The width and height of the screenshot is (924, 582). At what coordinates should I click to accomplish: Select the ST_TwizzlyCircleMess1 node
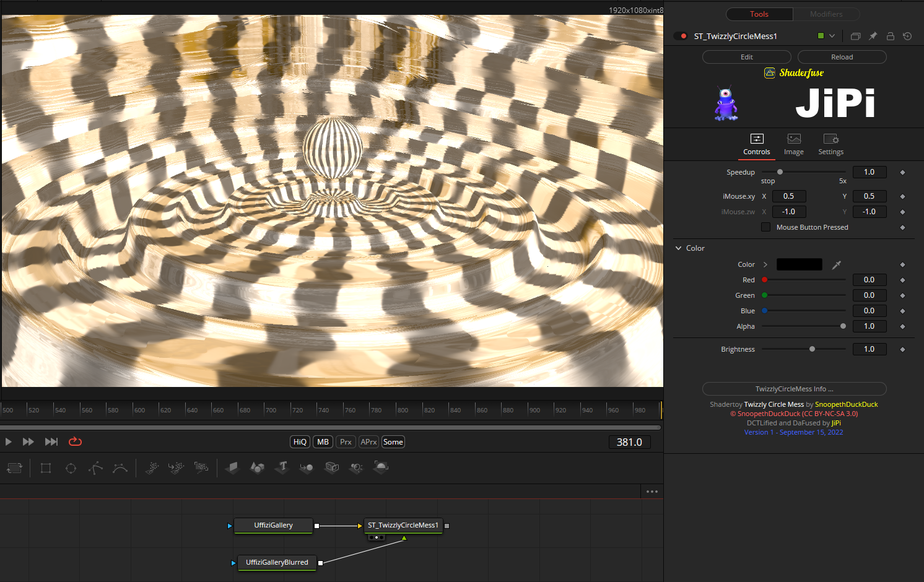(x=403, y=526)
